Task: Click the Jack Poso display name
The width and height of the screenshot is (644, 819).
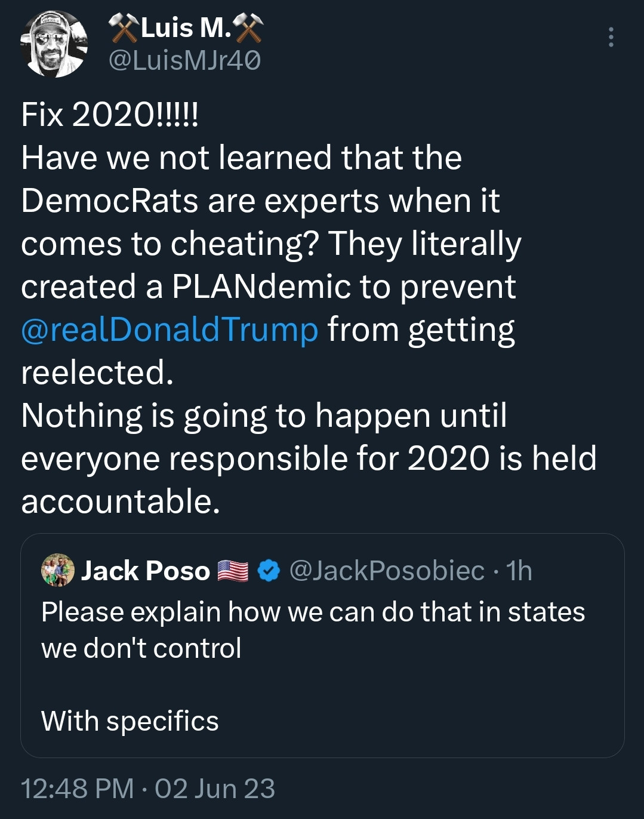Action: (146, 571)
